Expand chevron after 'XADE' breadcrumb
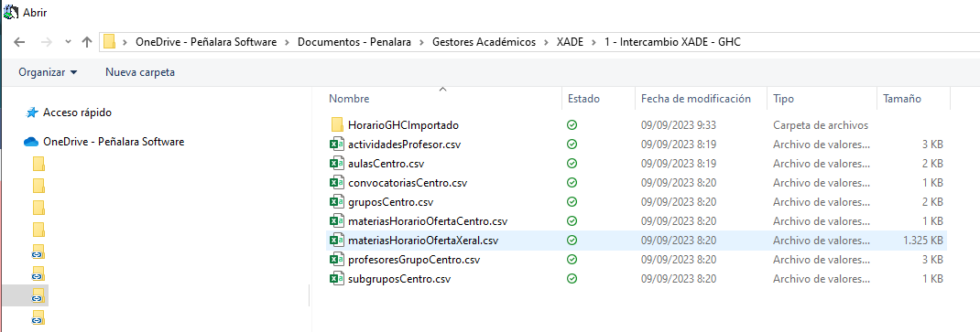 [x=593, y=42]
